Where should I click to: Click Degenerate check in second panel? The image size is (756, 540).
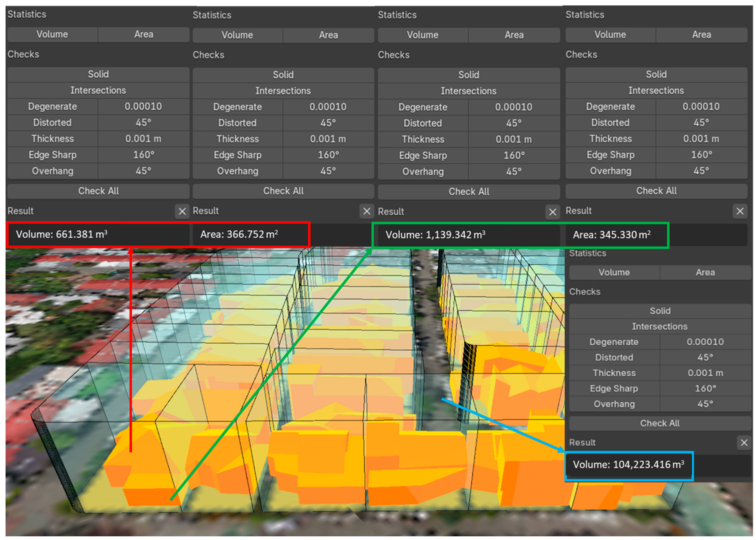[x=237, y=107]
